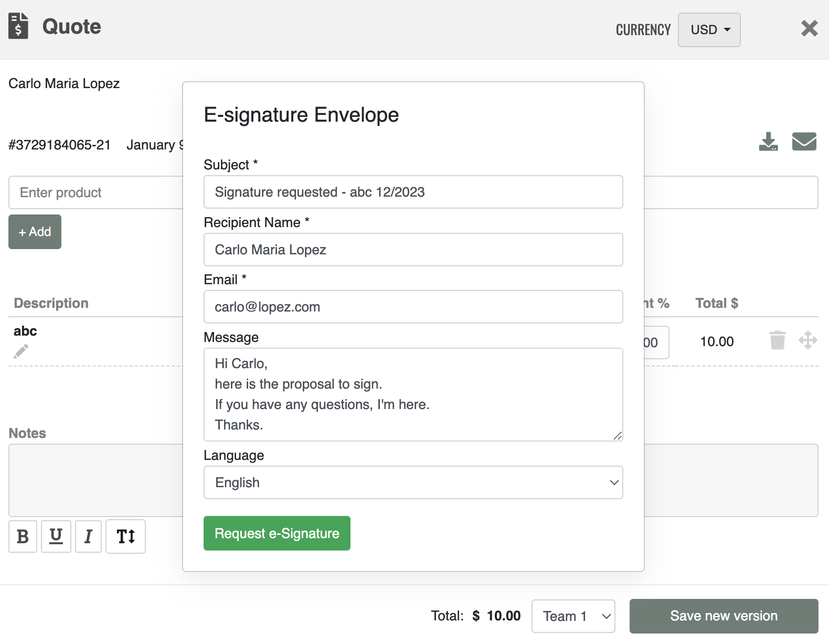Click the Request e-Signature button
This screenshot has width=829, height=644.
point(277,533)
